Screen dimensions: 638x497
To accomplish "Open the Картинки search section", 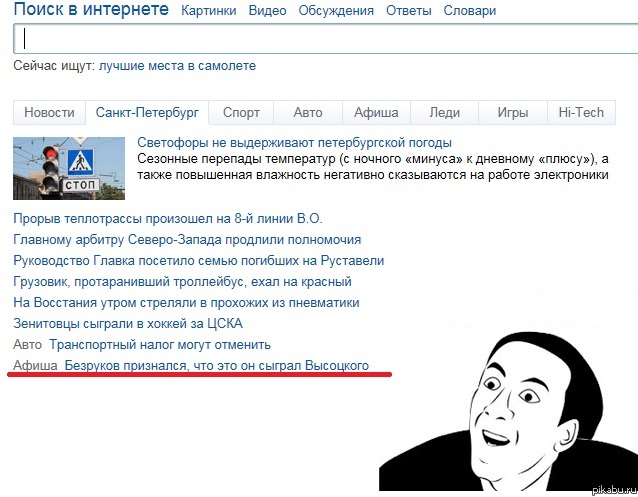I will (x=209, y=10).
